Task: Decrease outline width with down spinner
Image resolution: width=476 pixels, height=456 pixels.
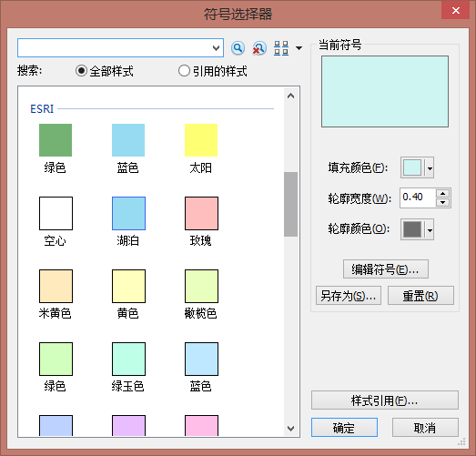Action: pos(443,202)
